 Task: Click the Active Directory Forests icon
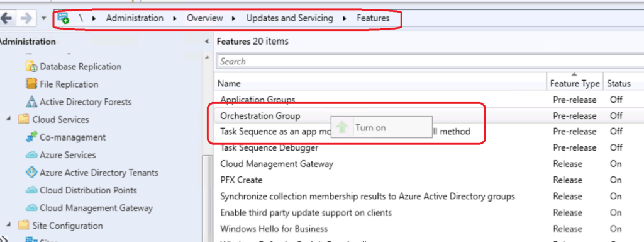(x=31, y=101)
